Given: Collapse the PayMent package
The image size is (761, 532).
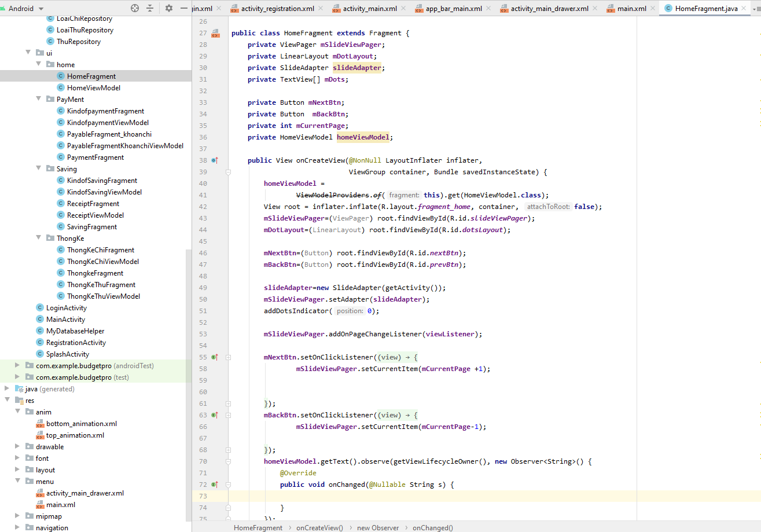Looking at the screenshot, I should [39, 99].
